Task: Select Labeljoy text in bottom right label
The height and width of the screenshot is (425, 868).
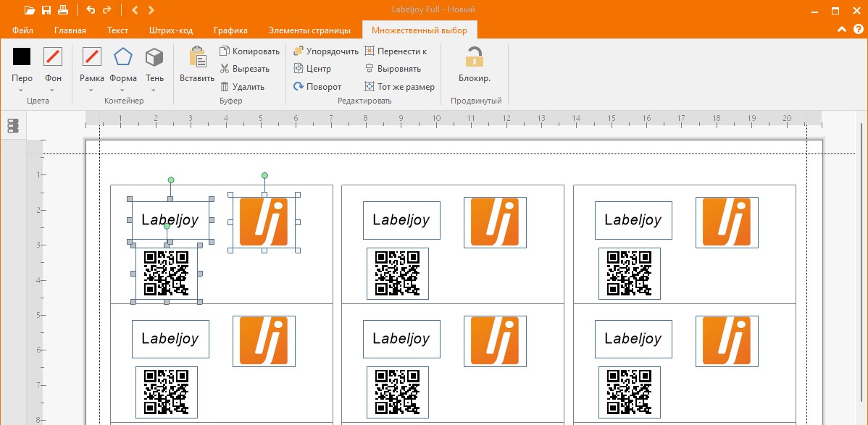Action: [633, 339]
